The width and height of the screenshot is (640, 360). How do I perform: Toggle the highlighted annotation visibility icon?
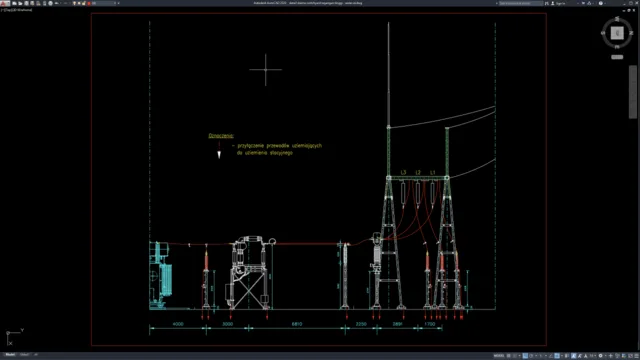(573, 356)
